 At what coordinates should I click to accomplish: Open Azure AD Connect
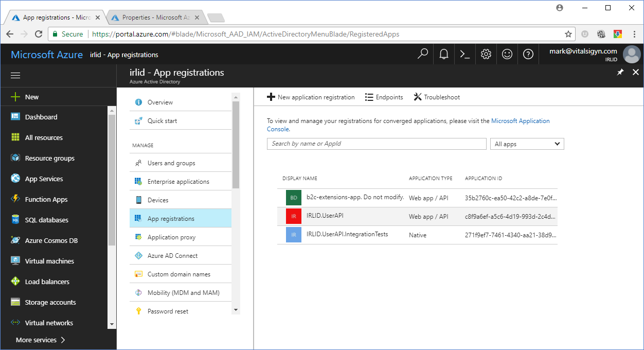(x=181, y=255)
